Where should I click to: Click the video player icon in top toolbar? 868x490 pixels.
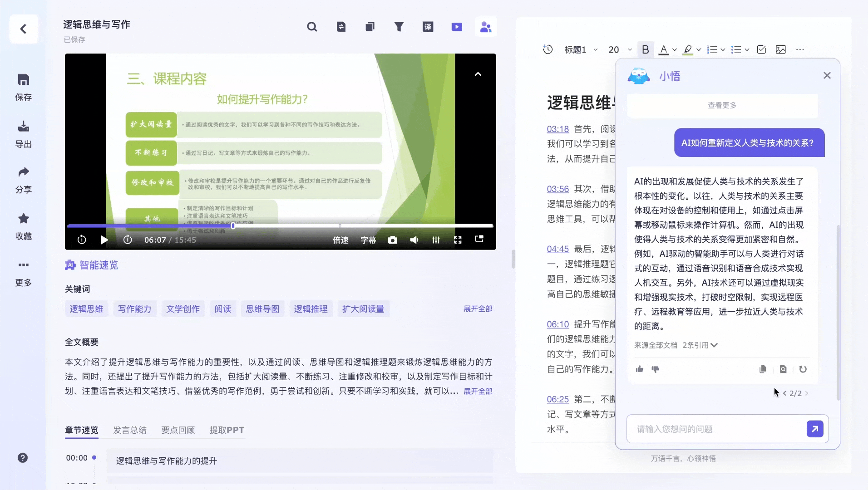click(457, 27)
